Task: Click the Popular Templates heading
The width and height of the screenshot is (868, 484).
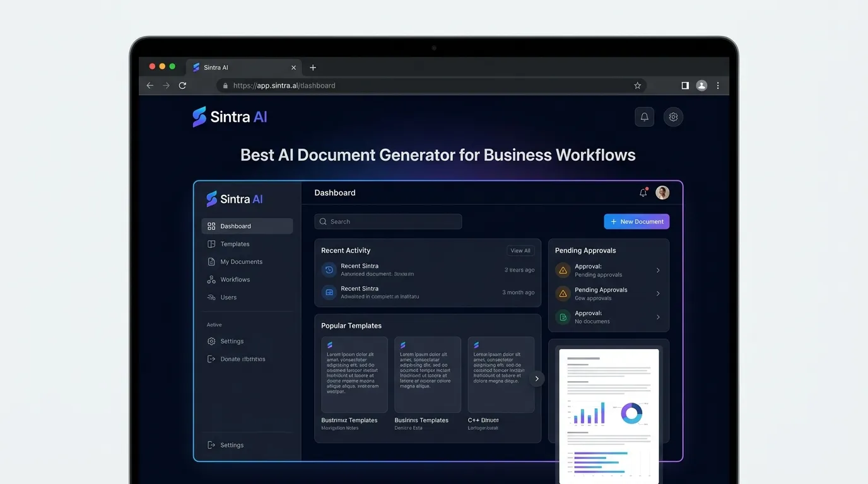Action: click(x=351, y=326)
